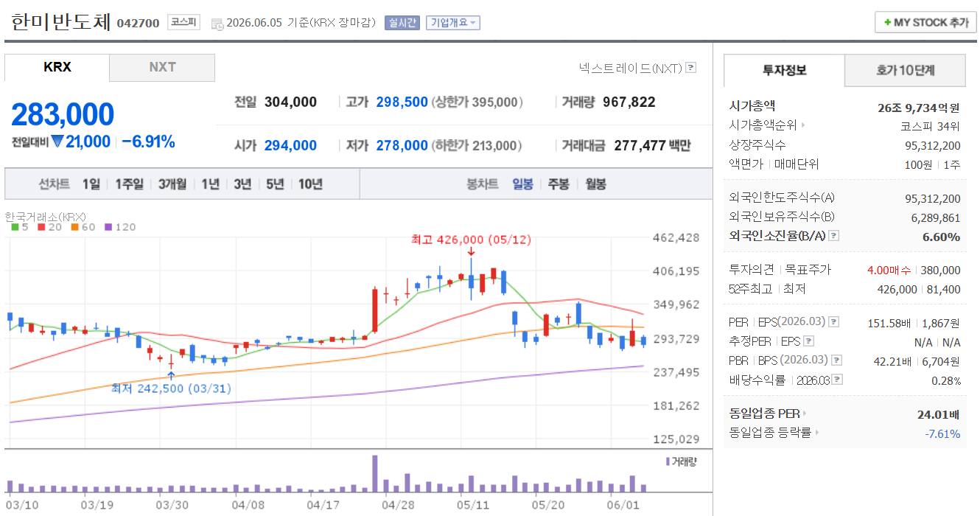Image resolution: width=980 pixels, height=516 pixels.
Task: Click 4.00매수 investment opinion
Action: pos(890,271)
